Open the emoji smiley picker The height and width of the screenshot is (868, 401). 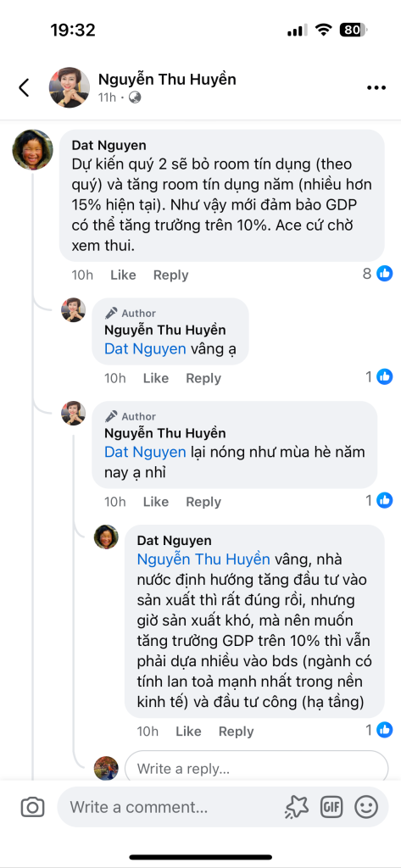(x=366, y=807)
